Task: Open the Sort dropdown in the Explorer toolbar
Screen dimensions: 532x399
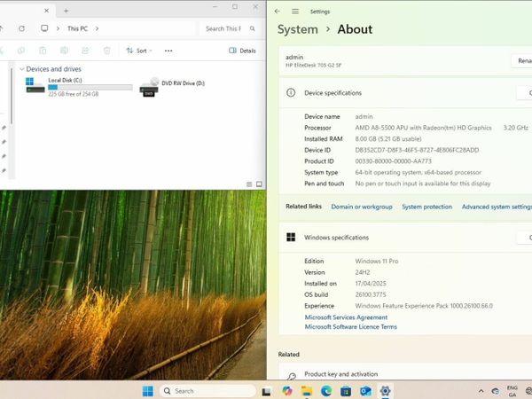Action: point(139,51)
